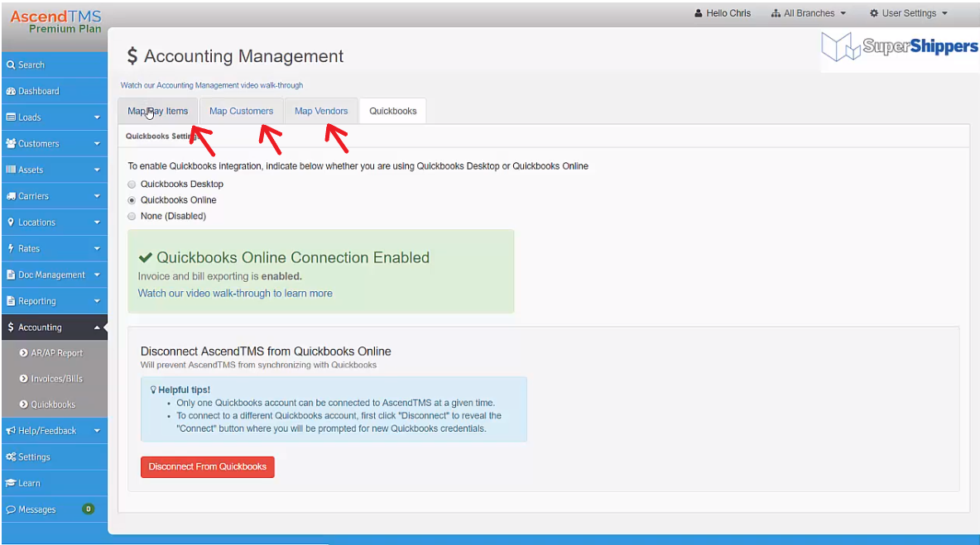Viewport: 980px width, 545px height.
Task: Click the Messages count badge
Action: (x=88, y=509)
